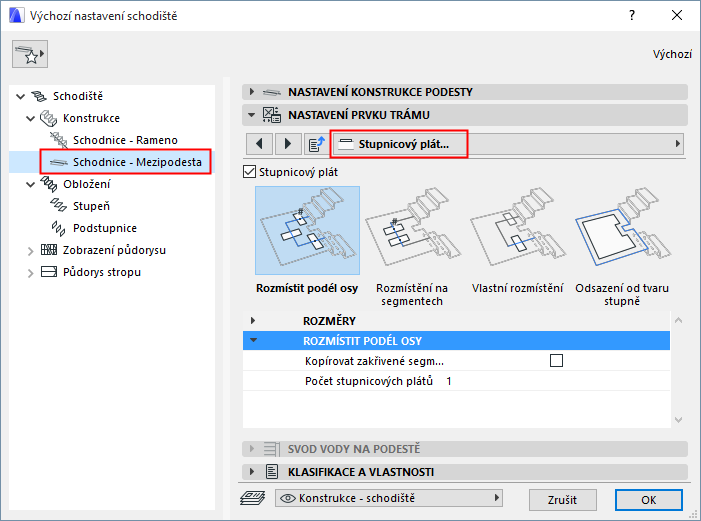Select Schodnice - Mezipodesta in tree
The width and height of the screenshot is (701, 521).
click(x=137, y=162)
